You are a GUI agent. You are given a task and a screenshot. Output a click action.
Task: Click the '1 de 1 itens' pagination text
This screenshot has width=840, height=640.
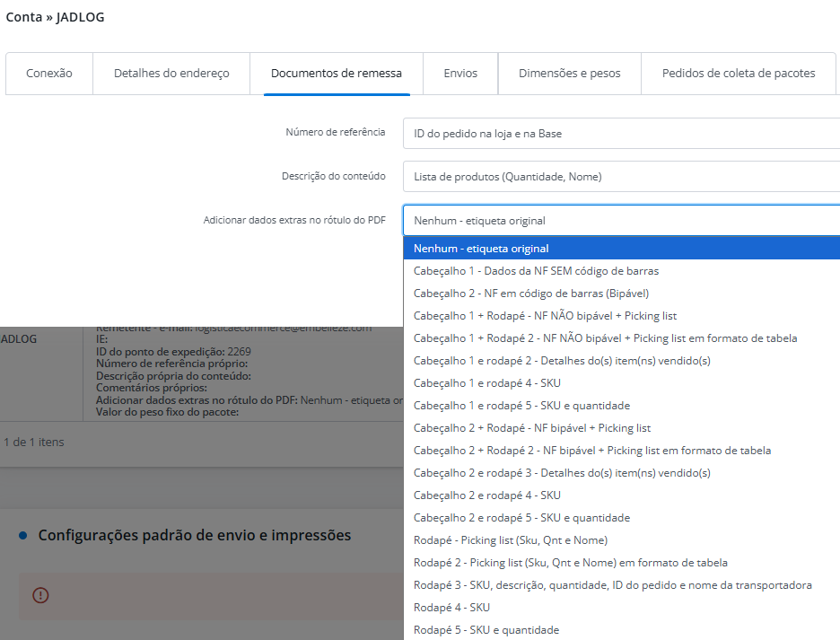[34, 443]
